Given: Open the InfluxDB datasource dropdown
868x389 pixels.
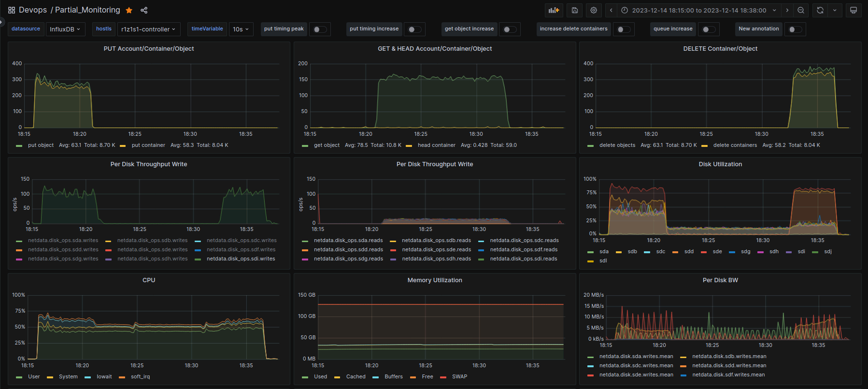Looking at the screenshot, I should click(x=65, y=29).
